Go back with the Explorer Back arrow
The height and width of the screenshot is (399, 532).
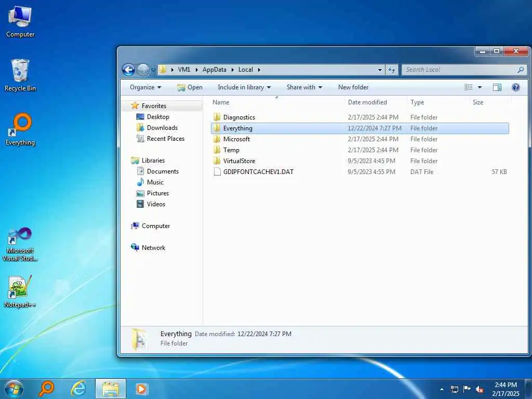129,70
